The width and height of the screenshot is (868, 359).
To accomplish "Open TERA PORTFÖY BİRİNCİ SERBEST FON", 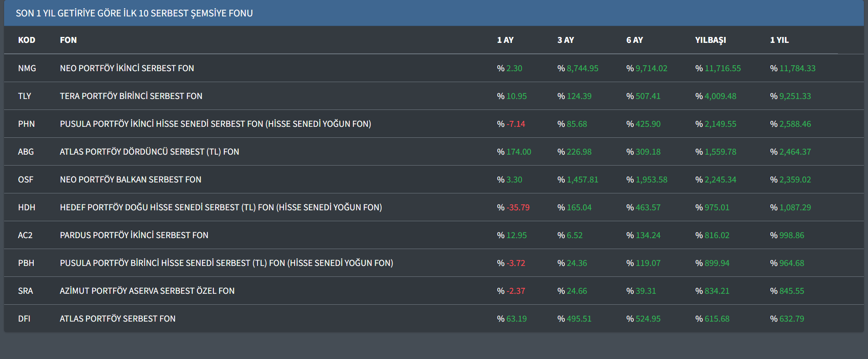I will pos(131,96).
